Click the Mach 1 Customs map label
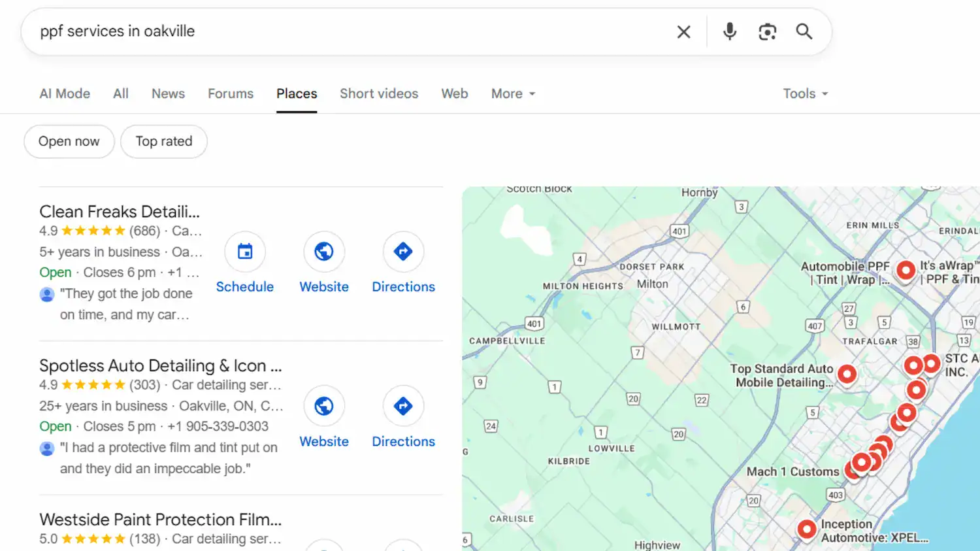Screen dimensions: 980x551 [792, 472]
